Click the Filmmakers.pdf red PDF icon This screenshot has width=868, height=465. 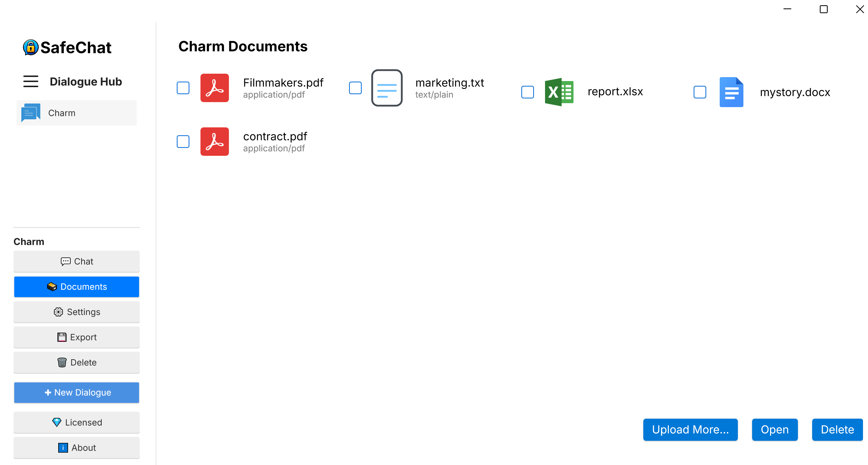click(x=214, y=88)
